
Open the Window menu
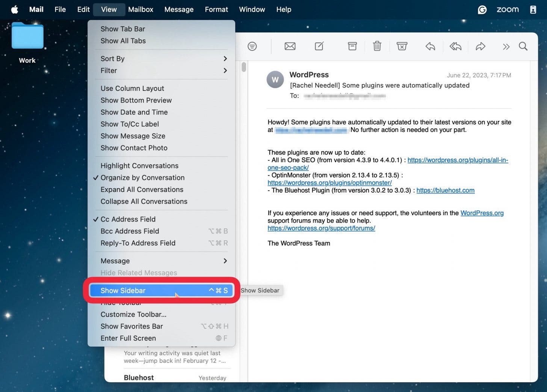tap(252, 9)
